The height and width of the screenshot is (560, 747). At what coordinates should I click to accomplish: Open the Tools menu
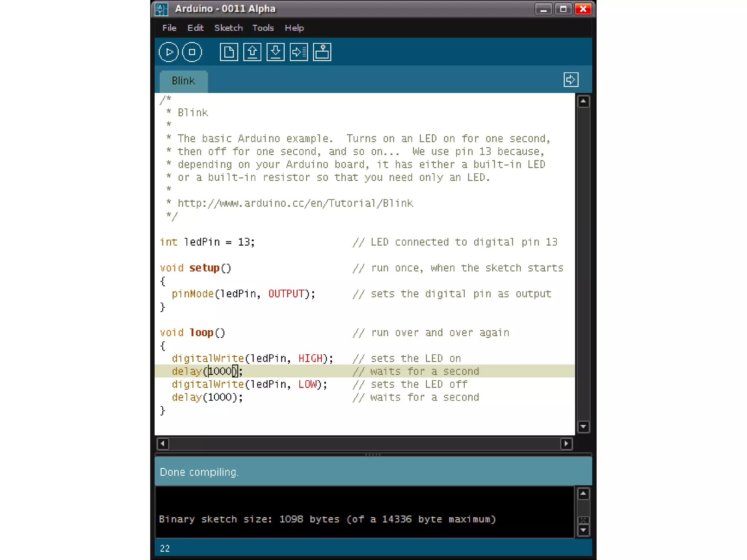point(263,28)
